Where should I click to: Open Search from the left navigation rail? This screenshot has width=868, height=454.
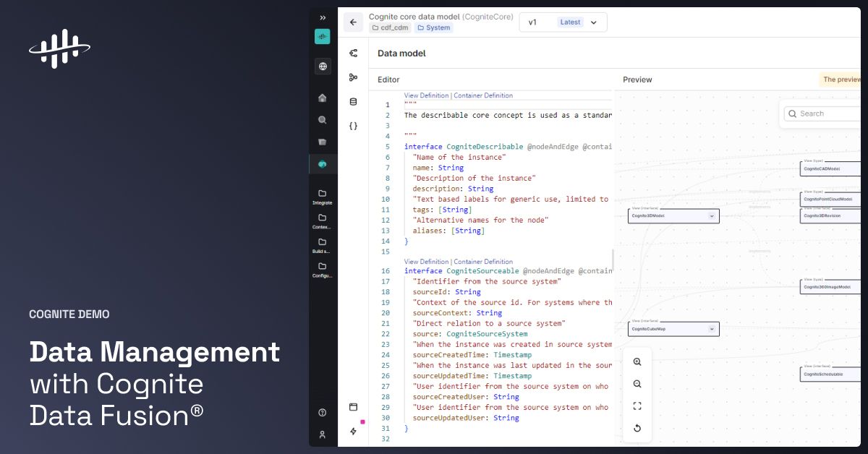pyautogui.click(x=322, y=120)
